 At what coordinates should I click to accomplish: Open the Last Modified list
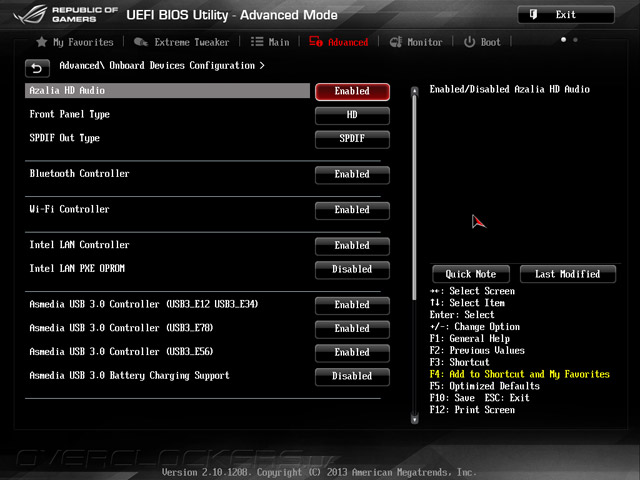[567, 274]
